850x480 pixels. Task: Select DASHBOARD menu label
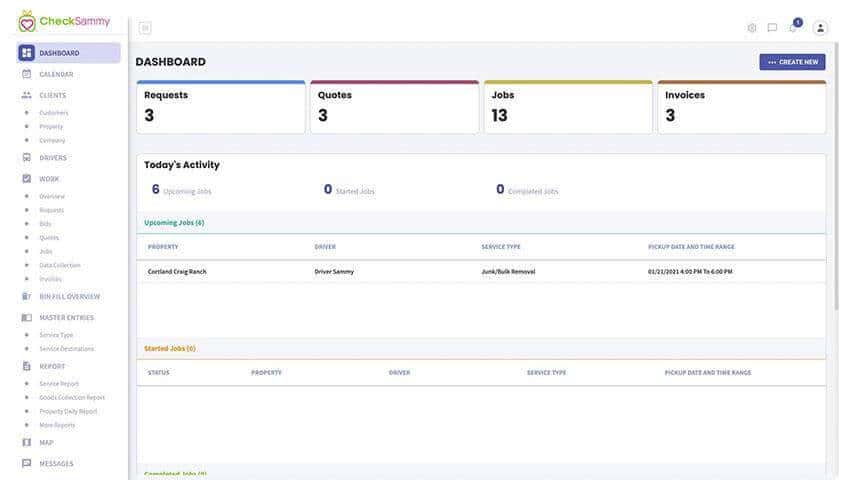point(59,53)
